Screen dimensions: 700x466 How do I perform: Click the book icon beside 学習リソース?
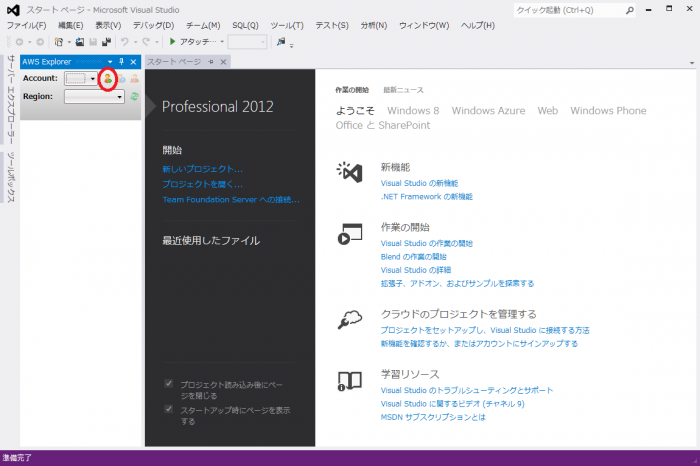(x=350, y=381)
